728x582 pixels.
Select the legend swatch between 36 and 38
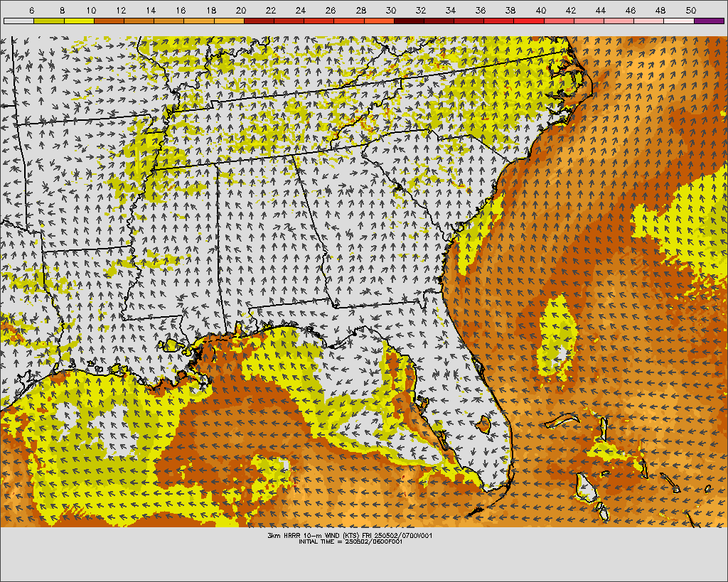click(499, 21)
